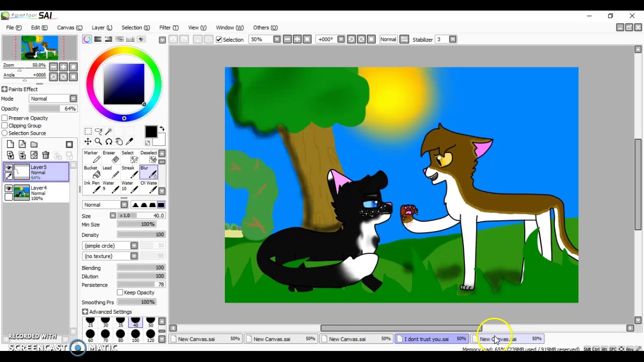Hide Layer5 using its eye icon
Viewport: 644px width, 362px height.
(9, 168)
